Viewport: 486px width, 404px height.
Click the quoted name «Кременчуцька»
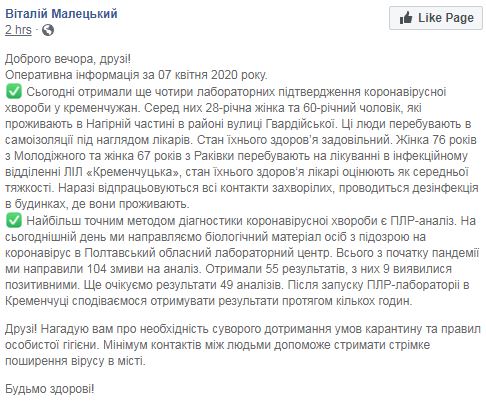point(133,172)
